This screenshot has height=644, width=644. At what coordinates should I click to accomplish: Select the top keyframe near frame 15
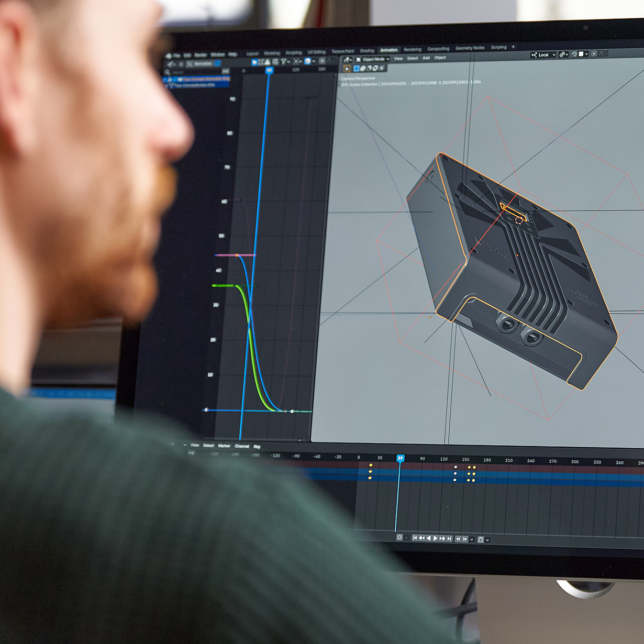371,465
